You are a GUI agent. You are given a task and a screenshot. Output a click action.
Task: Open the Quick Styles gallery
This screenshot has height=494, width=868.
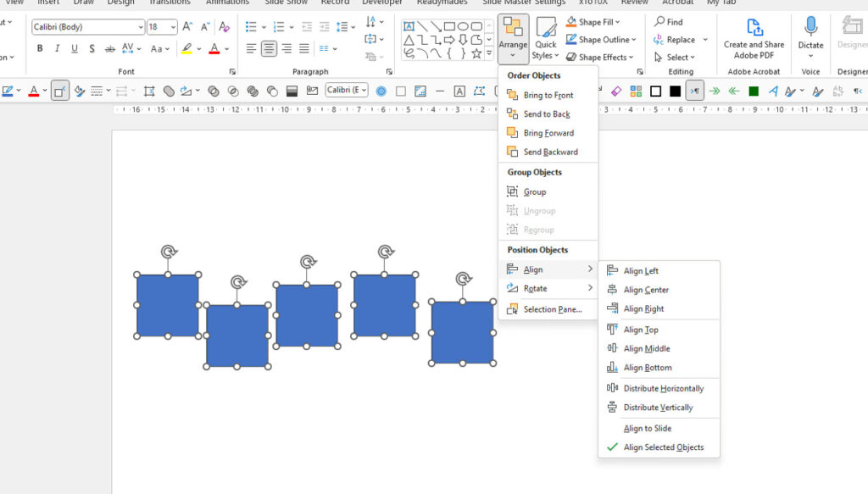coord(545,38)
